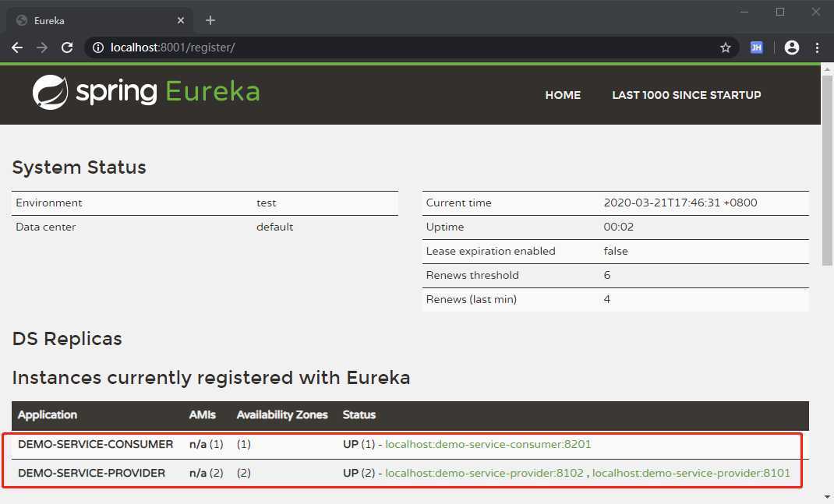Select 'n/a (1)' in the consumer row
The height and width of the screenshot is (504, 834).
pyautogui.click(x=207, y=444)
